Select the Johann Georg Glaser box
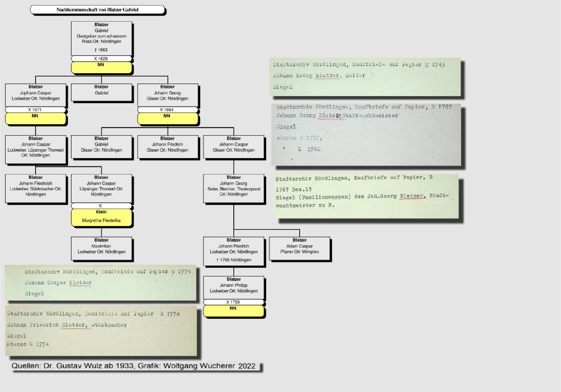Screen dimensions: 561x392 [167, 95]
